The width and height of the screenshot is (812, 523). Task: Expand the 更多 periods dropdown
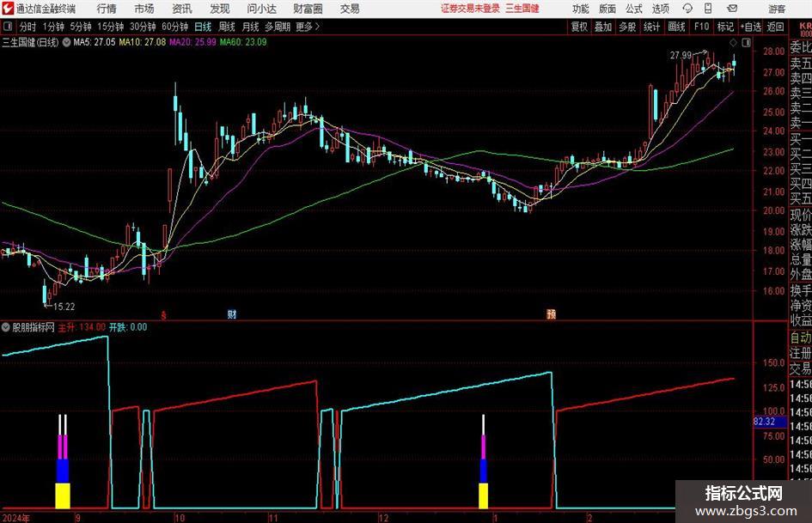(x=308, y=27)
